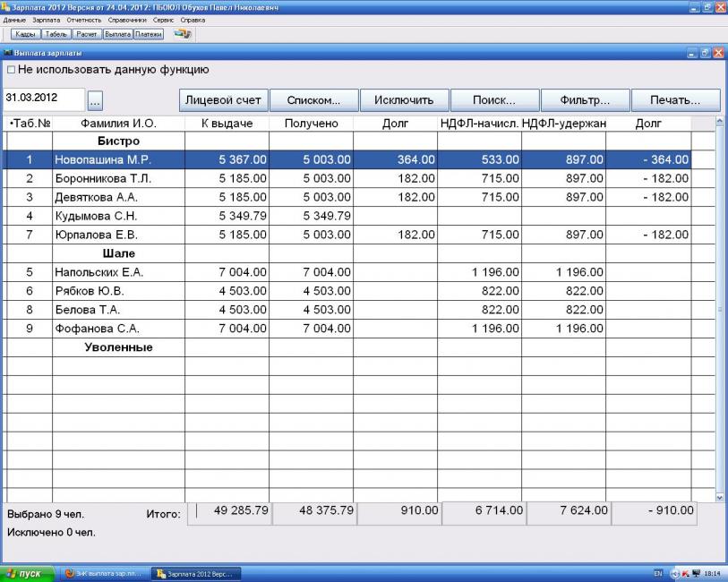Open date picker with the '...' button
The height and width of the screenshot is (582, 728).
click(97, 101)
